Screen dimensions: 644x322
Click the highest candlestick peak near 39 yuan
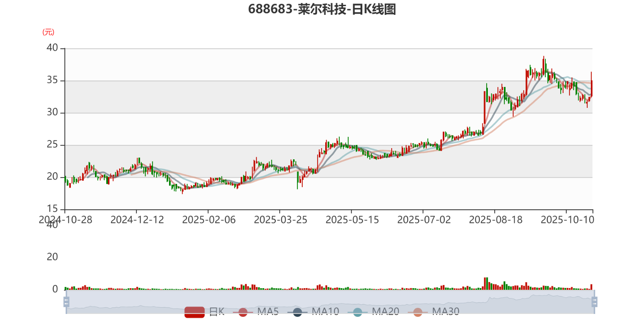pyautogui.click(x=543, y=65)
